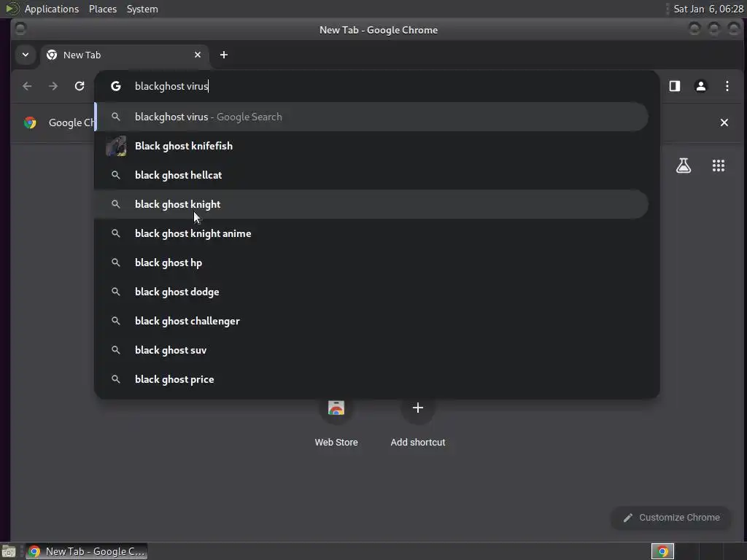Pick 'black ghost hp' suggestion
Screen dimensions: 747x560
click(x=371, y=262)
